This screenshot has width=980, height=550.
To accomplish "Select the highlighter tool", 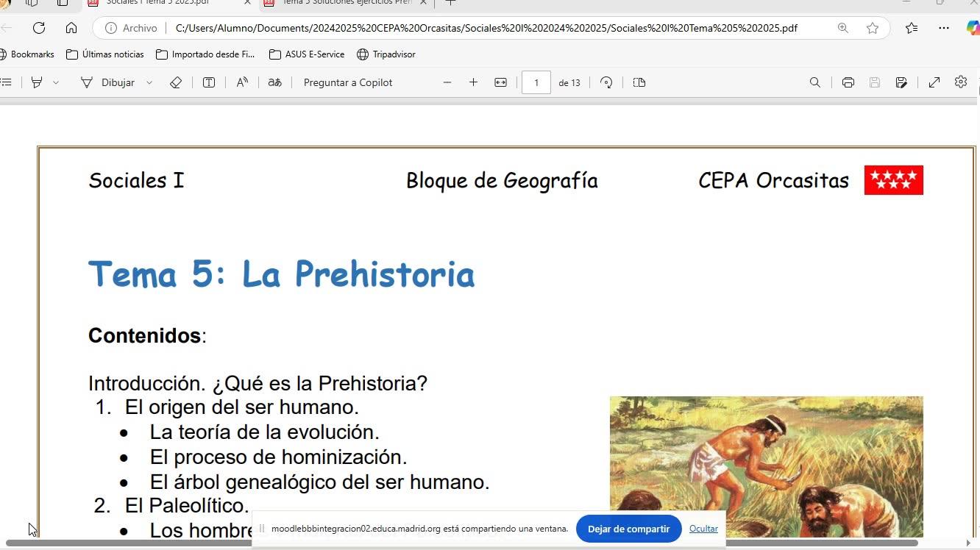I will (37, 82).
